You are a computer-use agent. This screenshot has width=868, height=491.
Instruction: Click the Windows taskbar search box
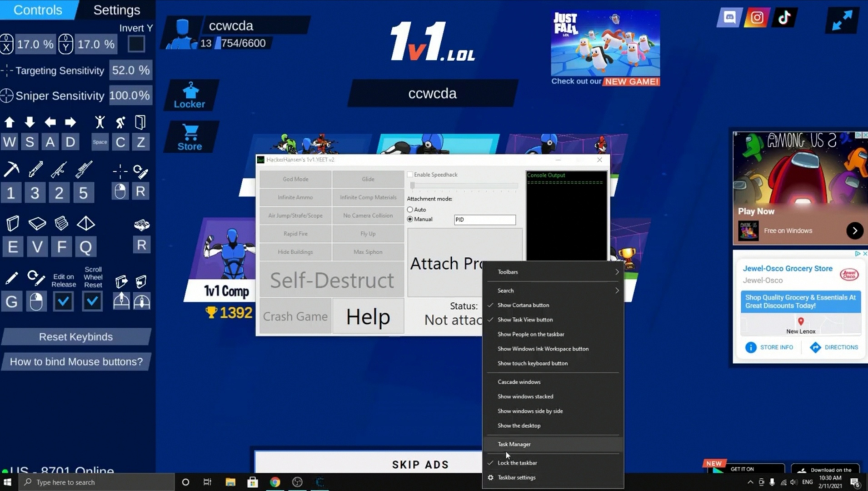pos(97,482)
